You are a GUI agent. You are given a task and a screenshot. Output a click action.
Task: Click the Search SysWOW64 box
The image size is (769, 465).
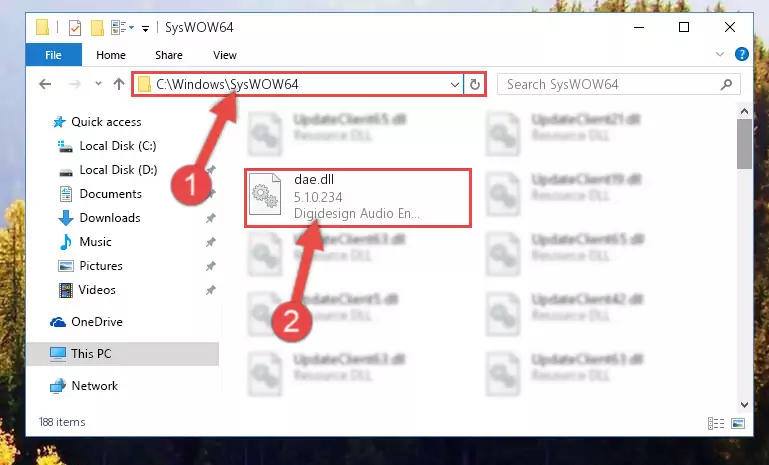click(x=618, y=84)
